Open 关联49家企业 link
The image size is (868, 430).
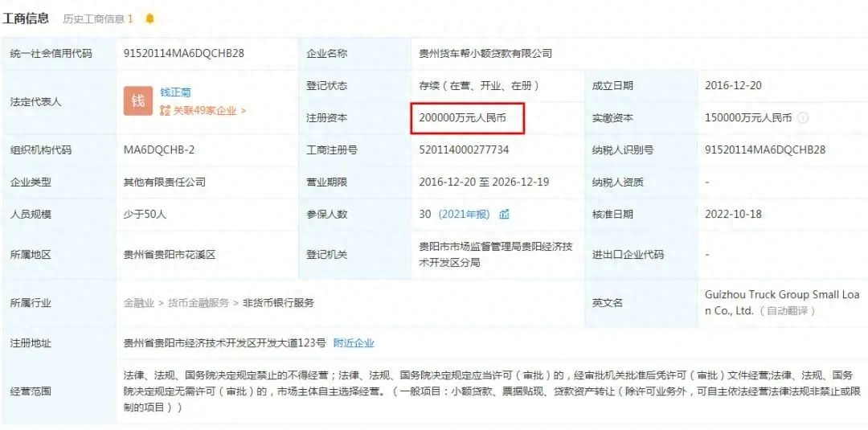[x=210, y=111]
